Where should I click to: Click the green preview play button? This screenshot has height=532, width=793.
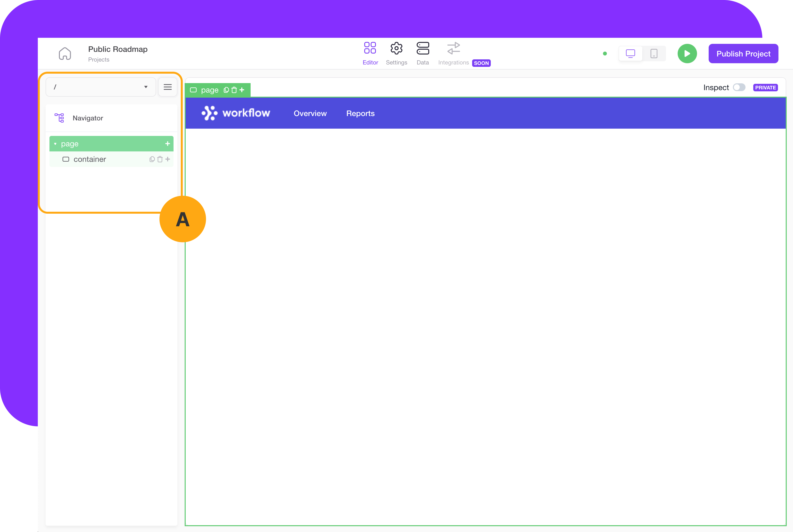(687, 54)
